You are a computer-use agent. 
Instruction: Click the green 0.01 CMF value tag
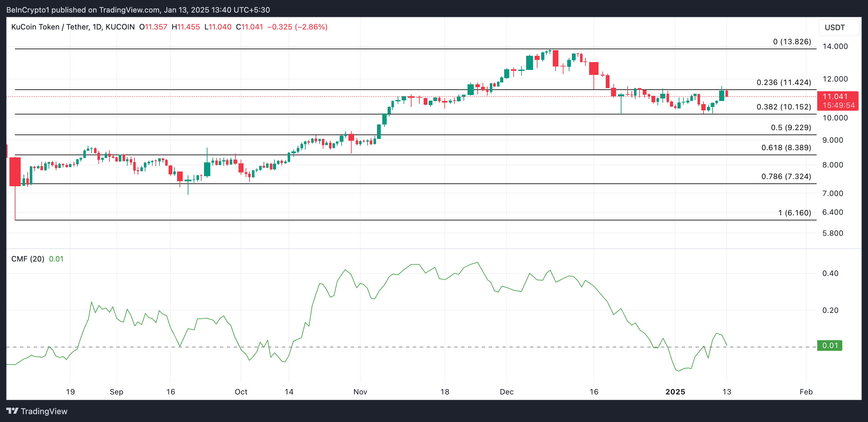pyautogui.click(x=829, y=346)
